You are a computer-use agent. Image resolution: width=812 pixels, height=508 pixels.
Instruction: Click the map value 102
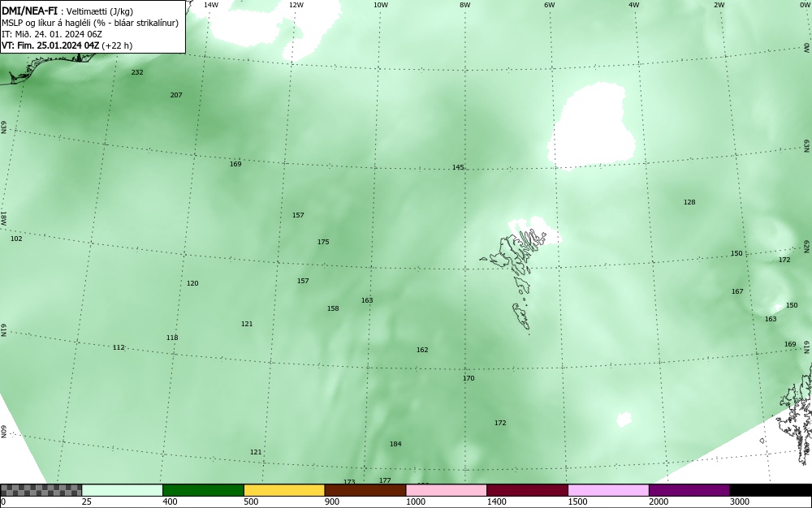16,239
